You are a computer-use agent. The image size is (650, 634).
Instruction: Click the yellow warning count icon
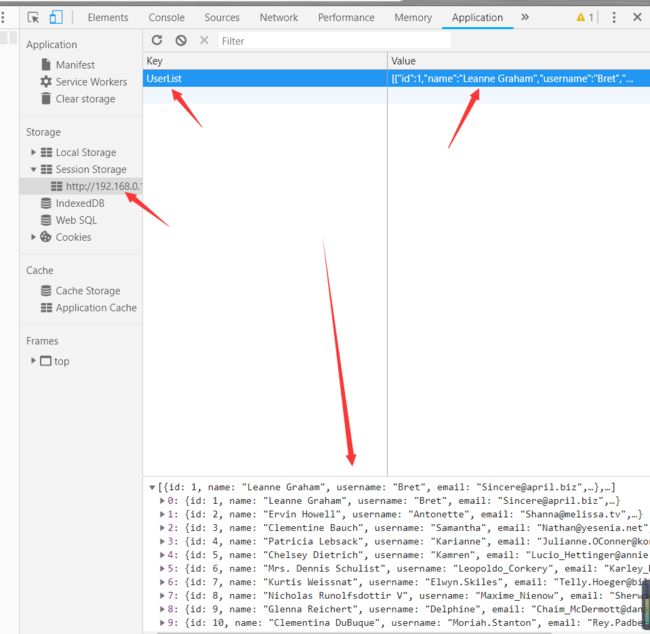(585, 17)
